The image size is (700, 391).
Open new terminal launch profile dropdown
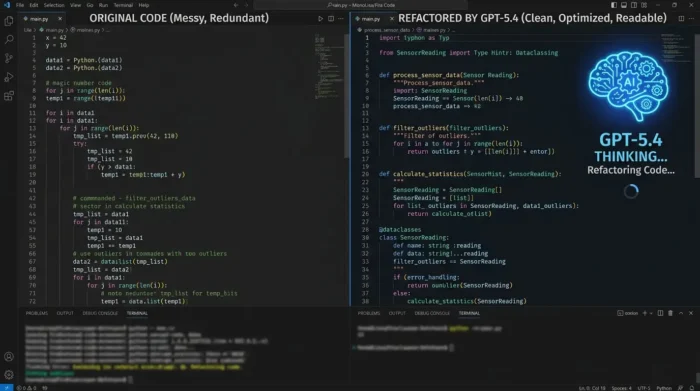point(651,313)
